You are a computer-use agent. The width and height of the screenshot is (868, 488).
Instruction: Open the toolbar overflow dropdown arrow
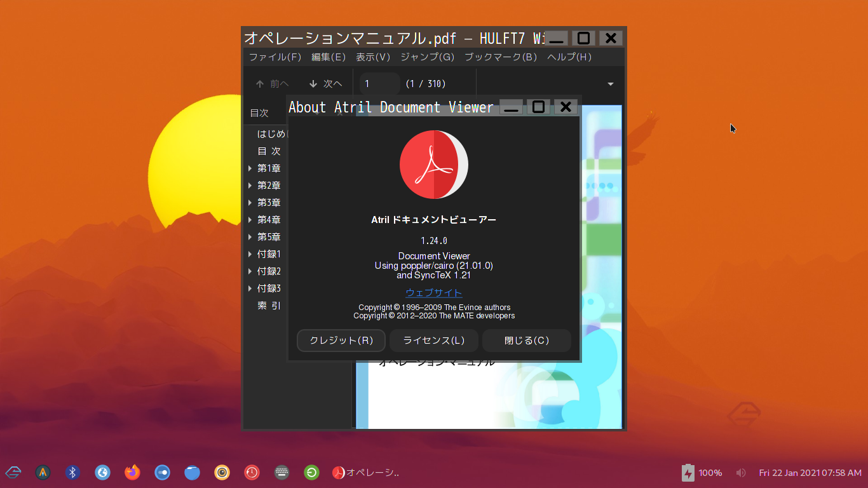pos(611,84)
